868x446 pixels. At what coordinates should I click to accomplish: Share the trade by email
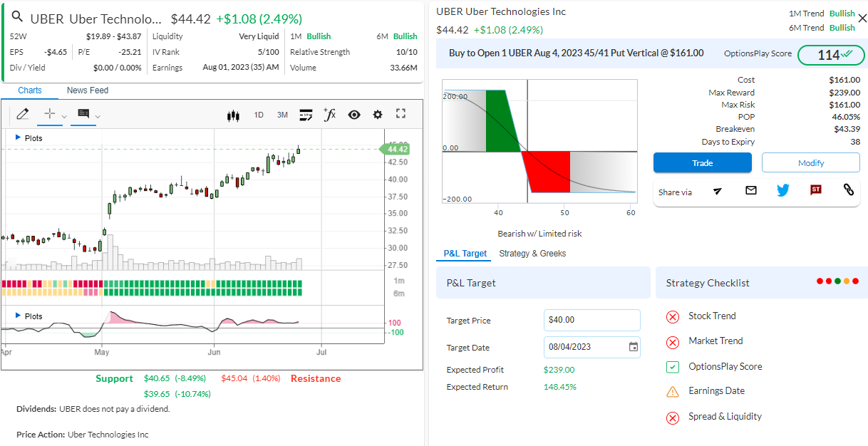coord(750,190)
